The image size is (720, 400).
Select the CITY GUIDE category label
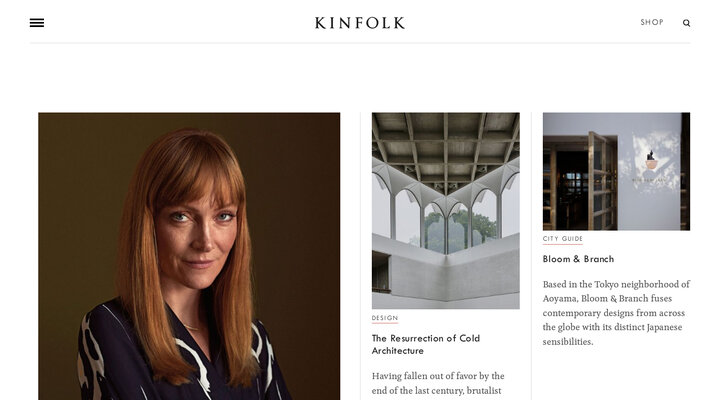pyautogui.click(x=562, y=239)
